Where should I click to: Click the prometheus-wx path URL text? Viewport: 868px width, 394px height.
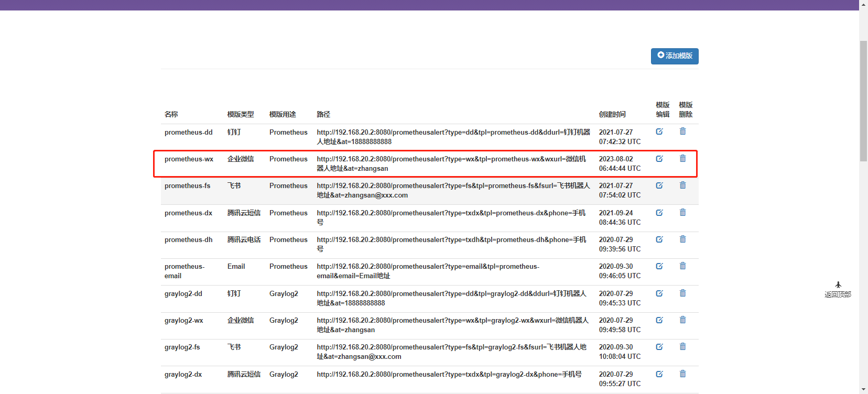tap(451, 163)
